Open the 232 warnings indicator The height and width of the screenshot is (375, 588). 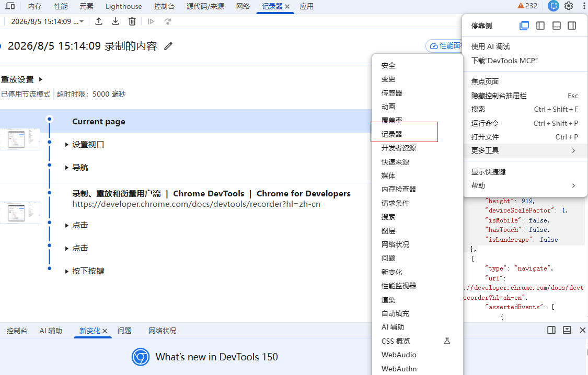(x=527, y=6)
